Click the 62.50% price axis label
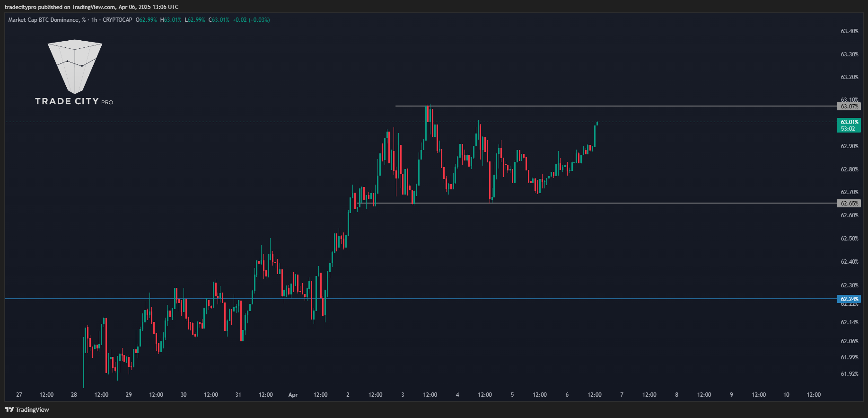868x418 pixels. pyautogui.click(x=850, y=239)
